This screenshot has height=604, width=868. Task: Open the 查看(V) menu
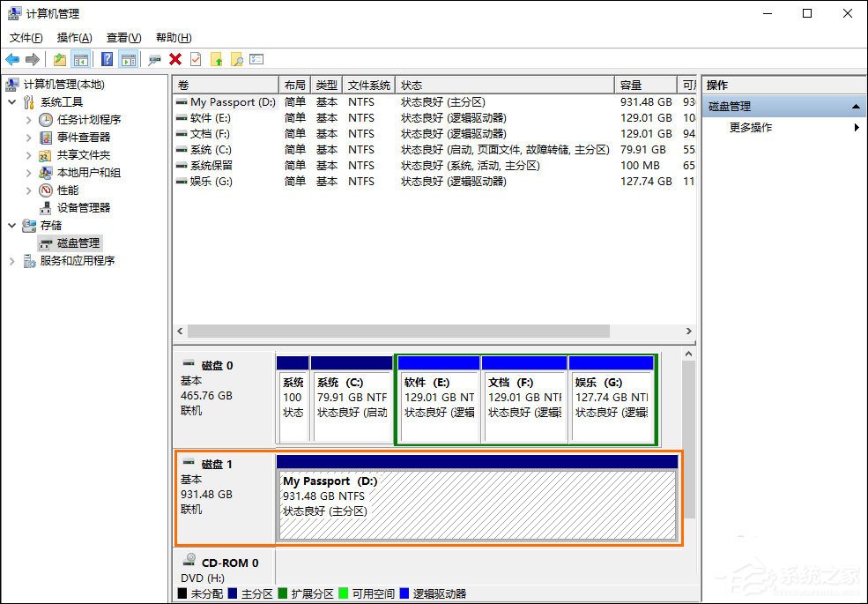click(122, 37)
